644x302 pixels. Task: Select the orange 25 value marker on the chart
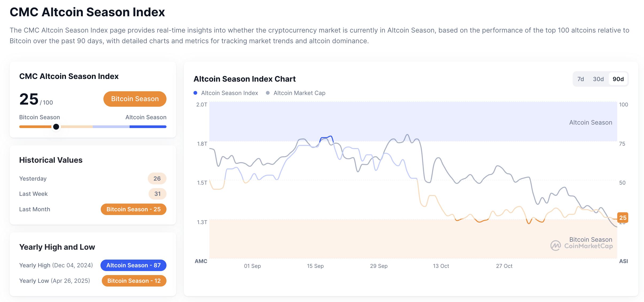click(623, 218)
